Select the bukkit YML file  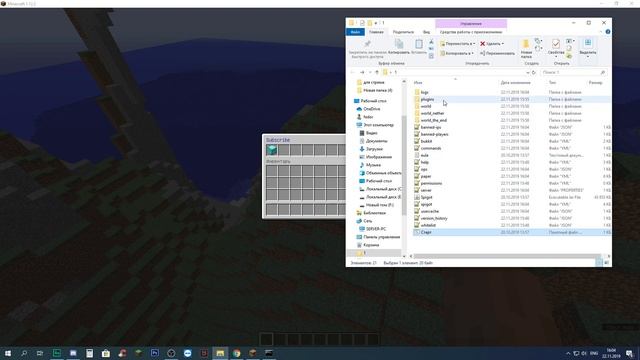[x=426, y=141]
